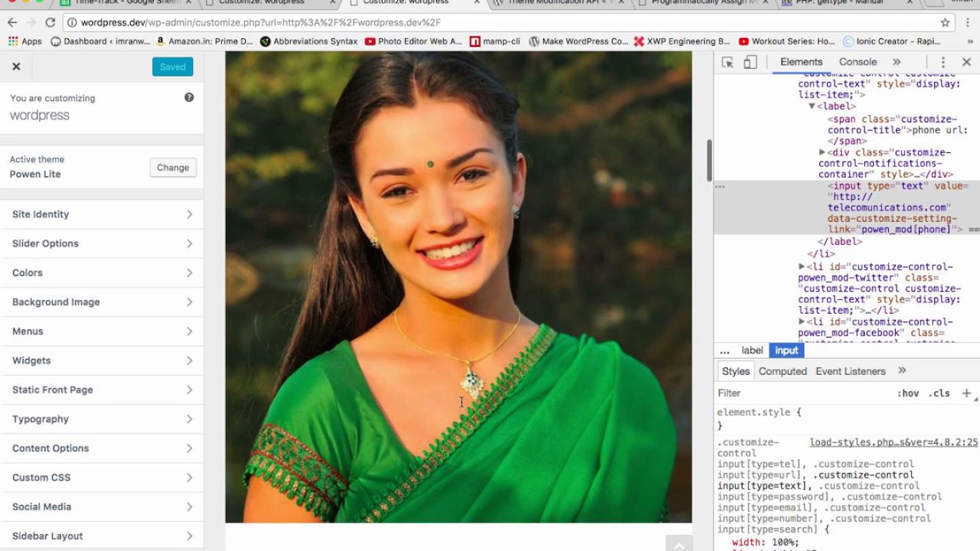Open the customizer help question-mark icon
The width and height of the screenshot is (980, 551).
tap(189, 97)
